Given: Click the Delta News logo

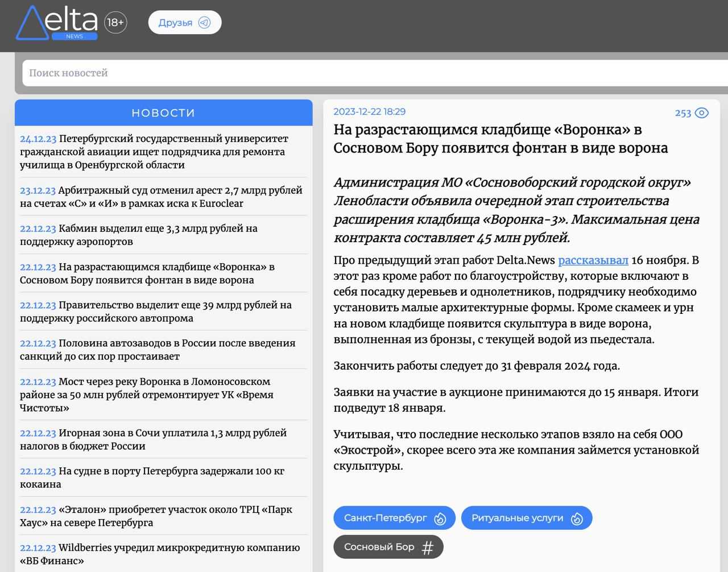Looking at the screenshot, I should [x=57, y=23].
